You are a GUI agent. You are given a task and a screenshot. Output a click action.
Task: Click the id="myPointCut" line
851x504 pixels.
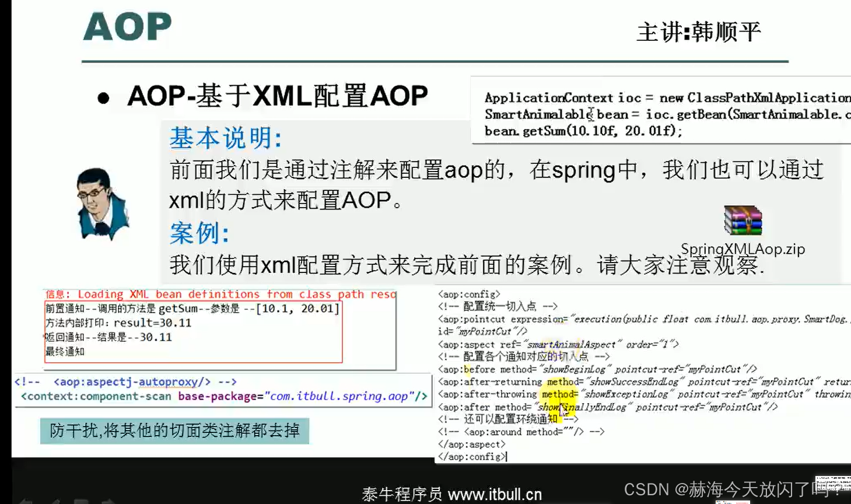click(x=482, y=331)
